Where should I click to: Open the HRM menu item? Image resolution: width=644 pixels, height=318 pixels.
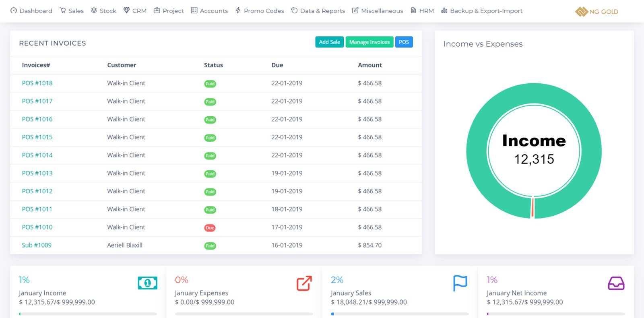pos(422,11)
